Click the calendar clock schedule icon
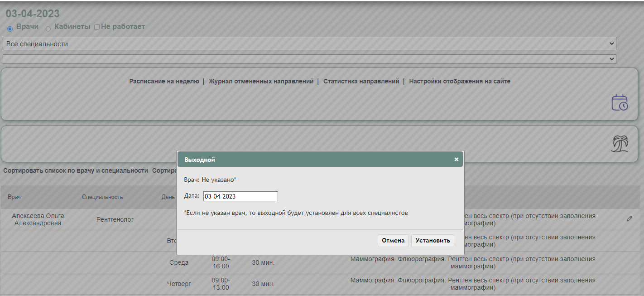Viewport: 644px width, 296px height. pos(620,102)
